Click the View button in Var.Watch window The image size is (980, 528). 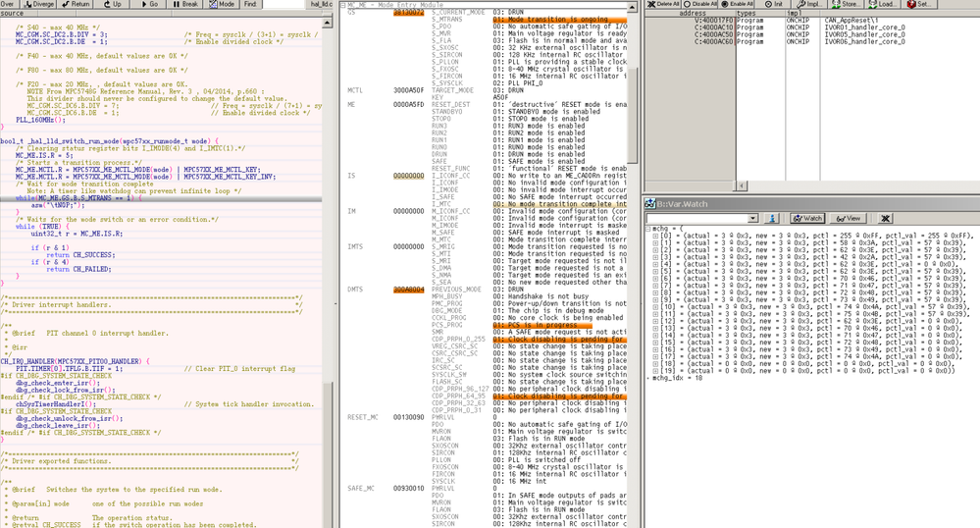[x=849, y=218]
